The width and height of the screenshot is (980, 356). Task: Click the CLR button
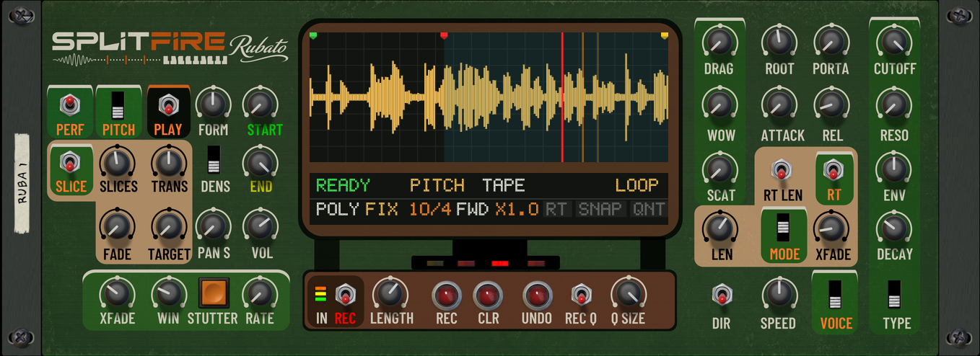coord(488,295)
